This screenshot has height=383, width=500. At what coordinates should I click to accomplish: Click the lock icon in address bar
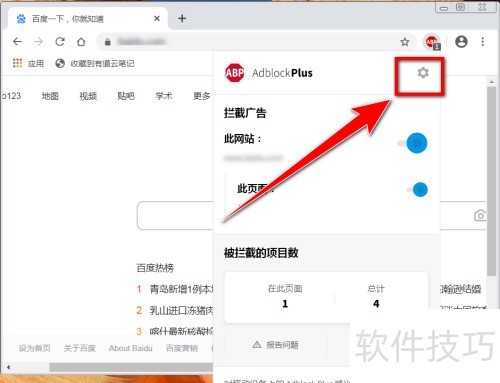point(107,42)
